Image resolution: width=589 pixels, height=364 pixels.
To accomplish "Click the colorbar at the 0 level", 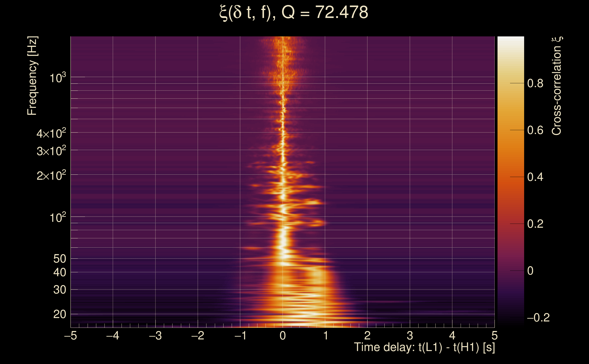I will click(x=510, y=270).
